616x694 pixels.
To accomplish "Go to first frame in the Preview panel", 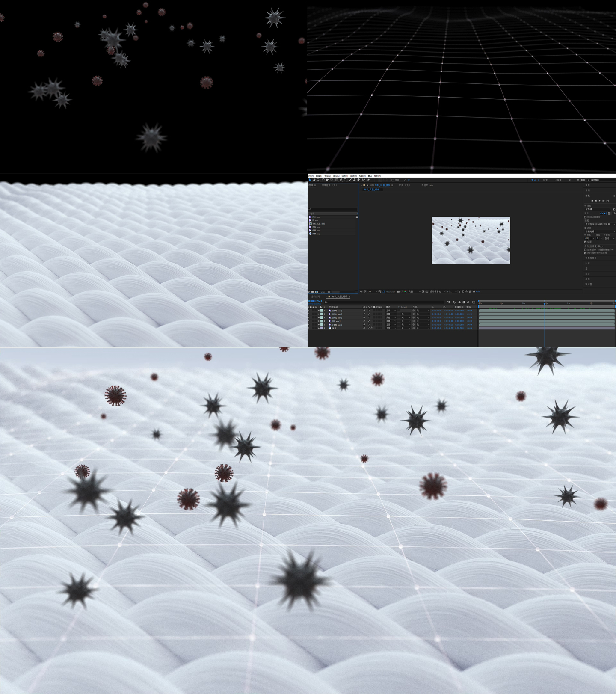I will pos(592,201).
